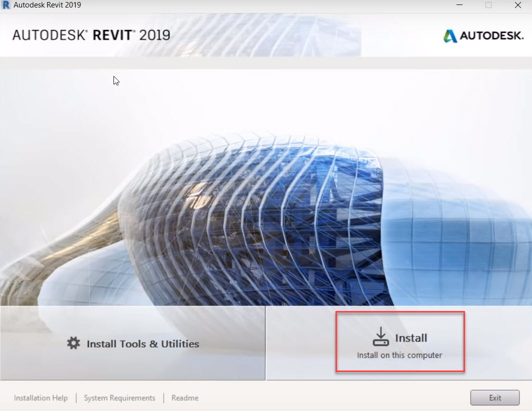Click the Autodesk Revit 2019 heading text
Viewport: 532px width, 411px height.
[x=91, y=35]
